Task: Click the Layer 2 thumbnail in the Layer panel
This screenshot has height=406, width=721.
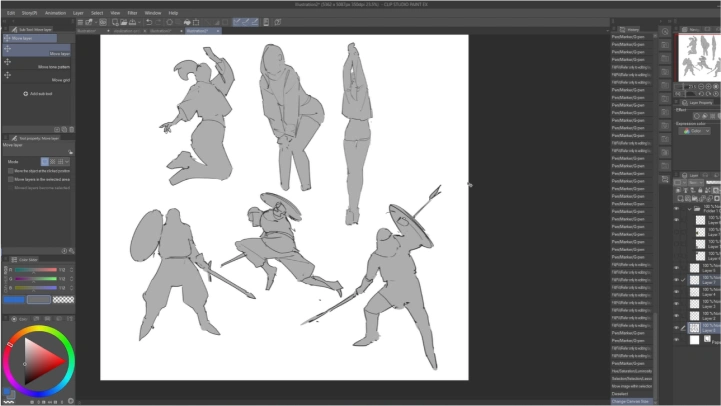Action: [694, 316]
